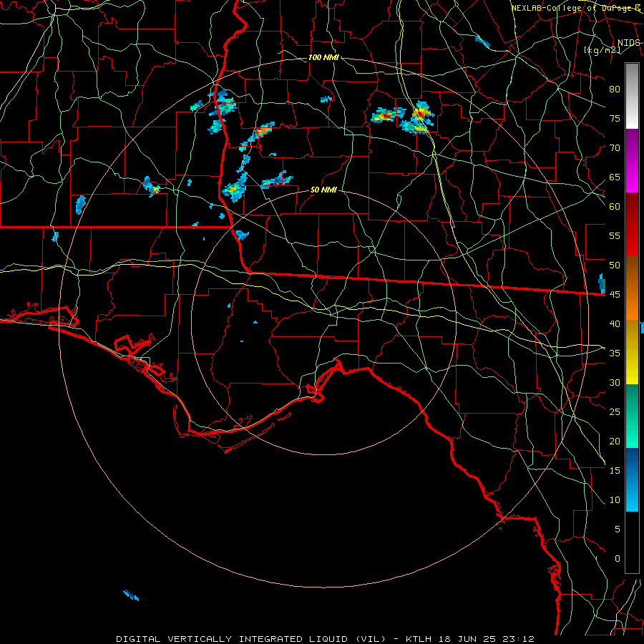Select the "50" scale value

pos(615,265)
